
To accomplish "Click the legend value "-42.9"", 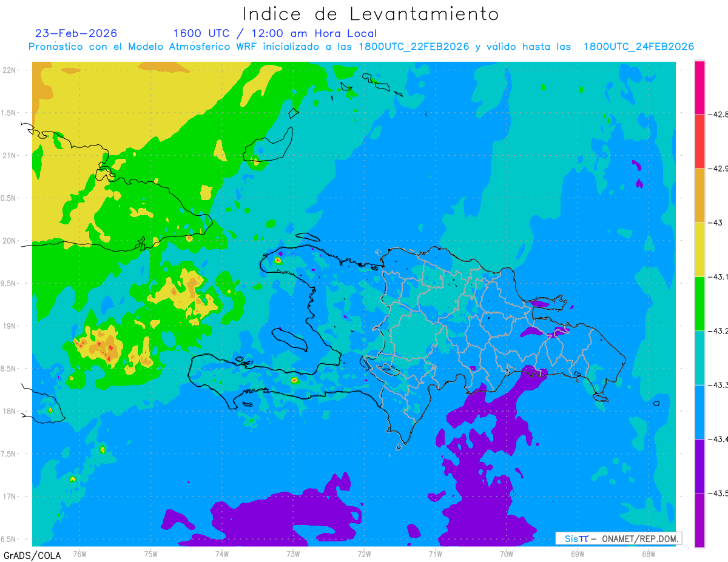I will click(718, 168).
